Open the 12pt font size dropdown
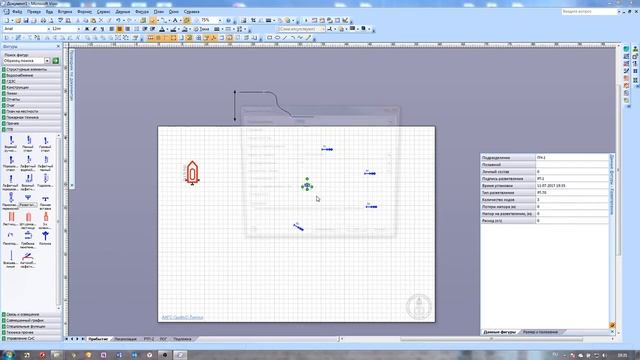This screenshot has width=640, height=360. click(x=78, y=29)
